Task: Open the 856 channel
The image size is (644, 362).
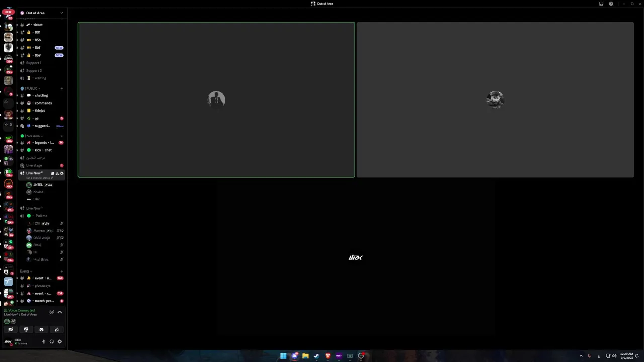Action: coord(42,40)
